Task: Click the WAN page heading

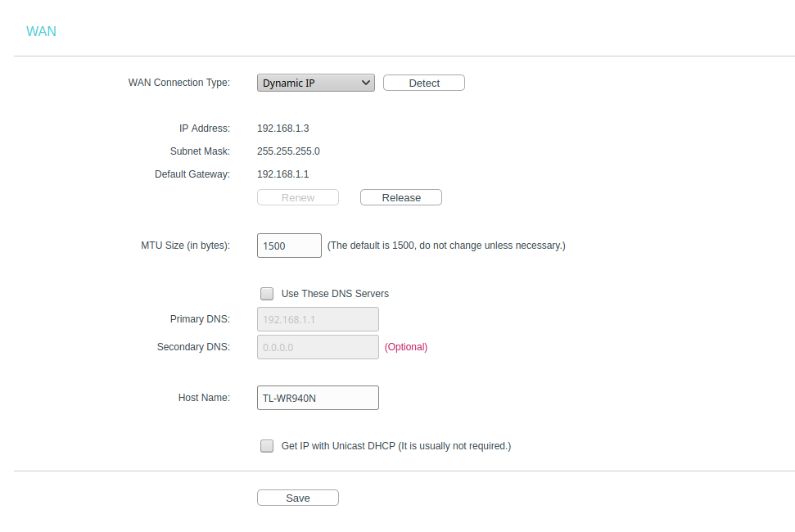Action: click(x=41, y=31)
